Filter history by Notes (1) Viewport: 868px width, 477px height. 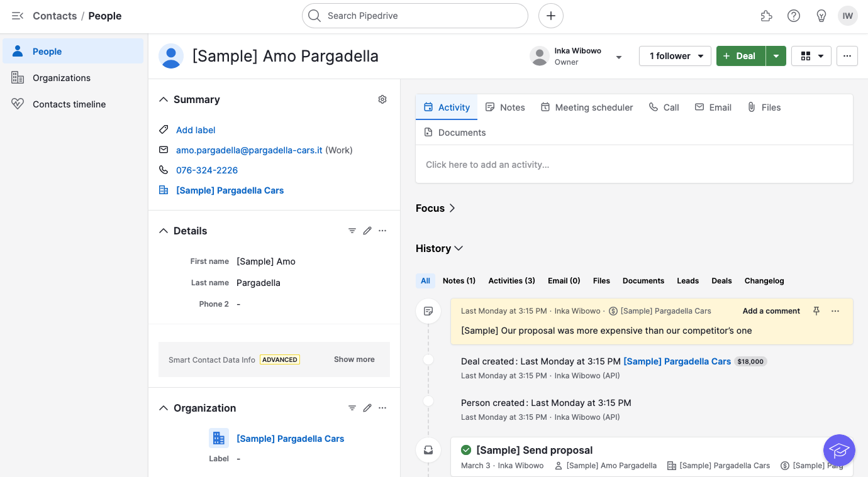pos(459,281)
